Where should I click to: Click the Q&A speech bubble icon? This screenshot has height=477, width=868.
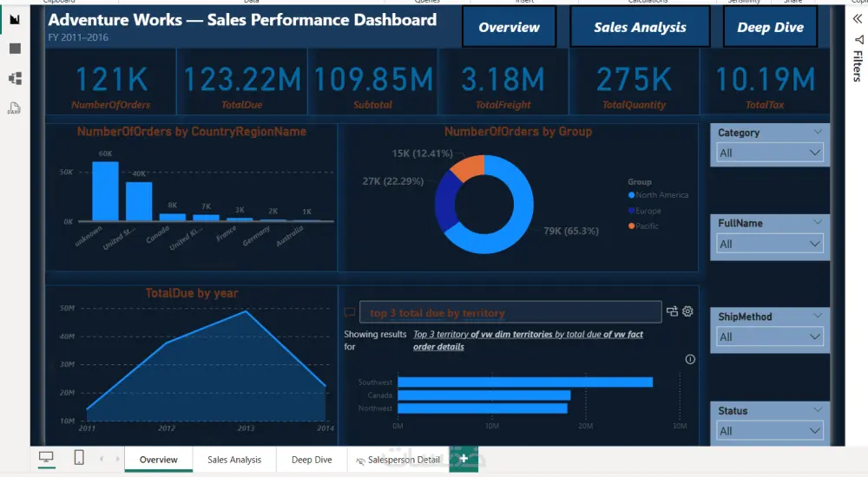tap(350, 312)
